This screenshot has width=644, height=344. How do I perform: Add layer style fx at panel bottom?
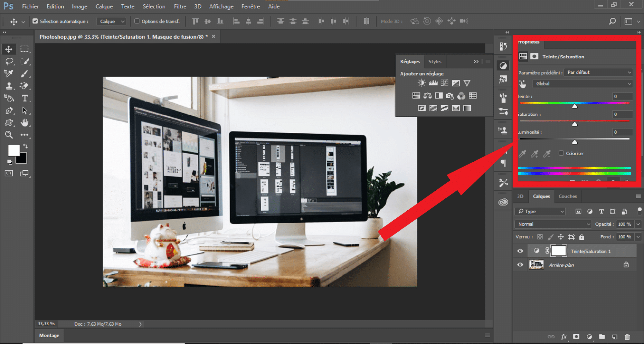pos(564,337)
